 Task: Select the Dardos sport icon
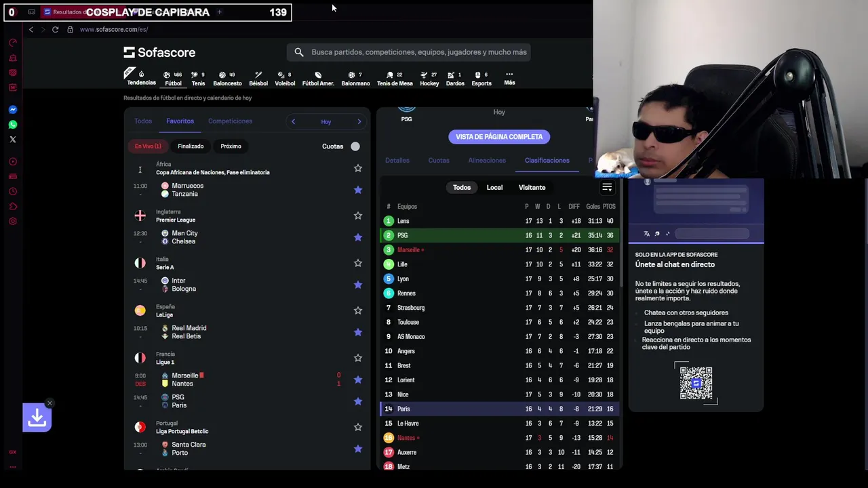pyautogui.click(x=455, y=79)
